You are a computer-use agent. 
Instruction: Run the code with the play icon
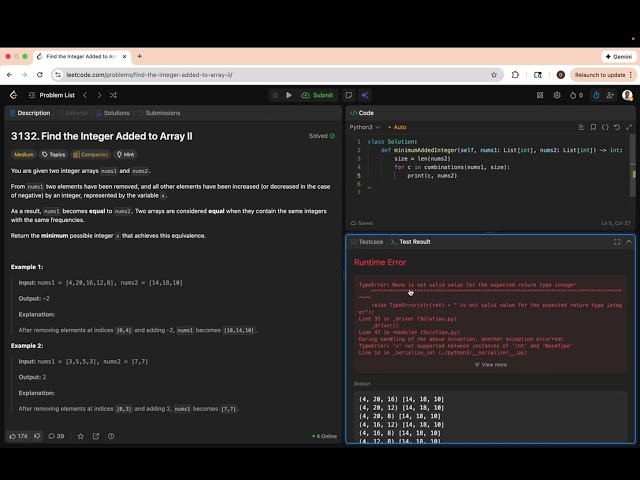289,95
